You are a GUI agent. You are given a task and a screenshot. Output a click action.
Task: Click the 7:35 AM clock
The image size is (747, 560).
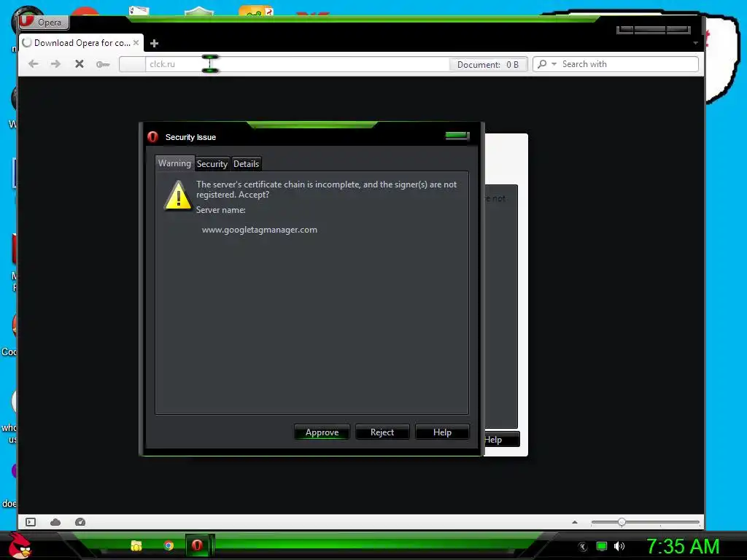[x=683, y=545]
